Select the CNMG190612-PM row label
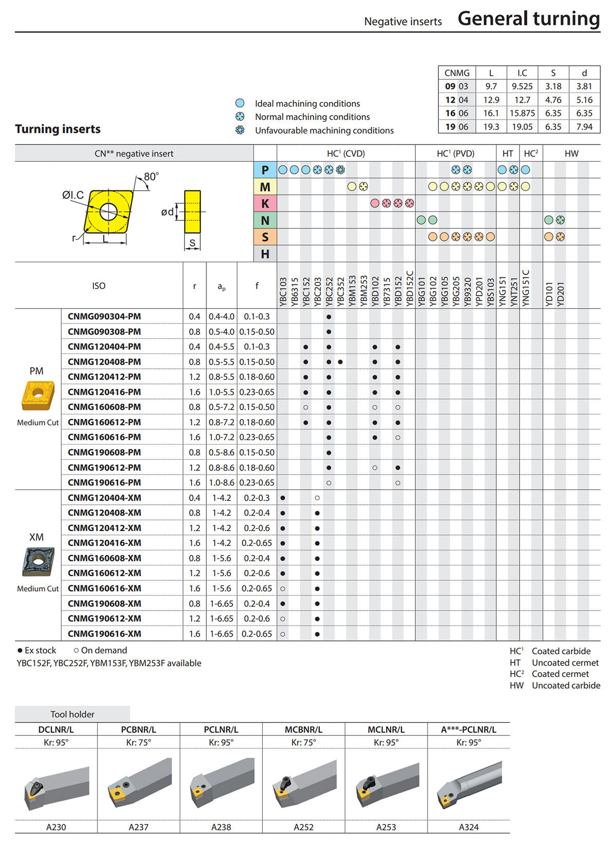 click(104, 467)
